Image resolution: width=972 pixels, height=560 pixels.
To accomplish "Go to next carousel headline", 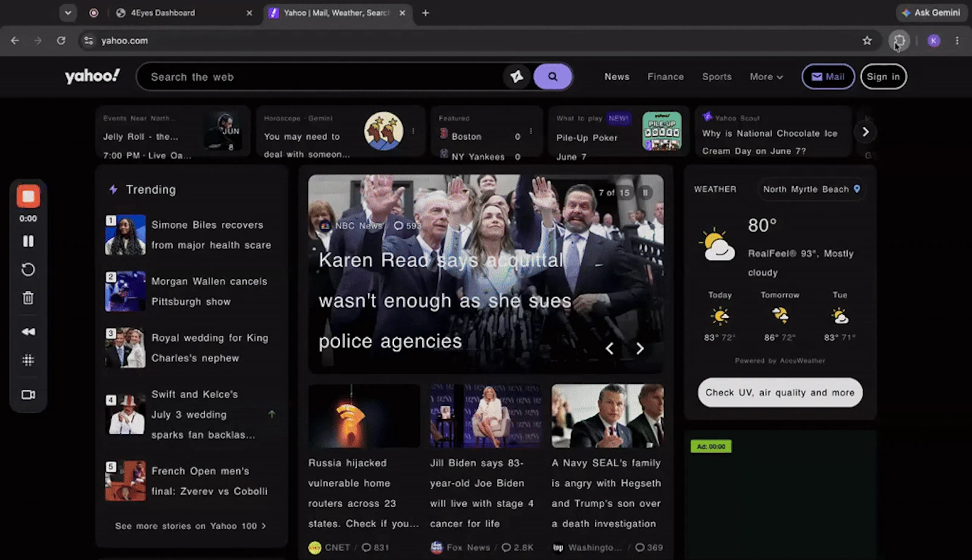I will [x=640, y=348].
